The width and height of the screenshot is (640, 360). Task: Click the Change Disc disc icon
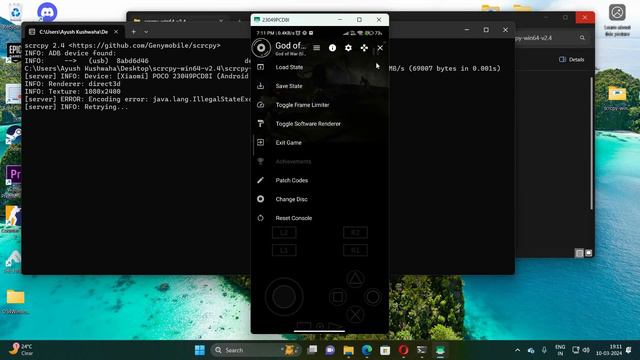(x=260, y=199)
